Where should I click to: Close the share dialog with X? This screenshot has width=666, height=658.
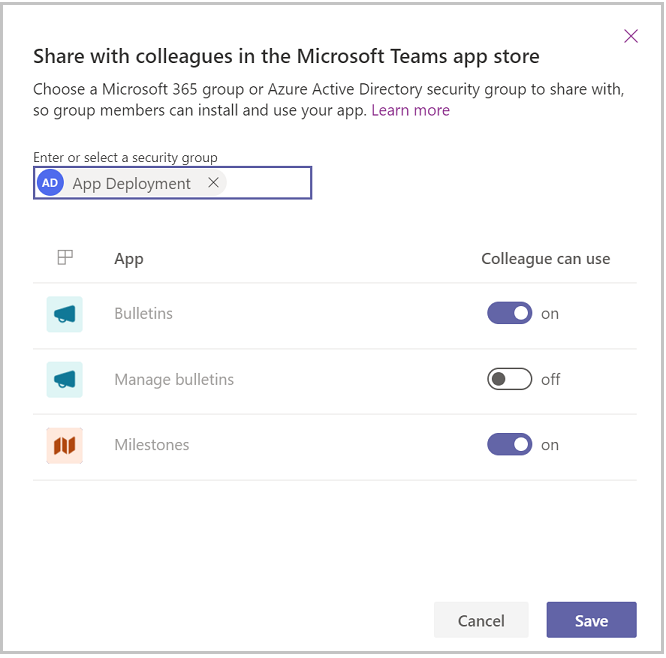click(631, 36)
